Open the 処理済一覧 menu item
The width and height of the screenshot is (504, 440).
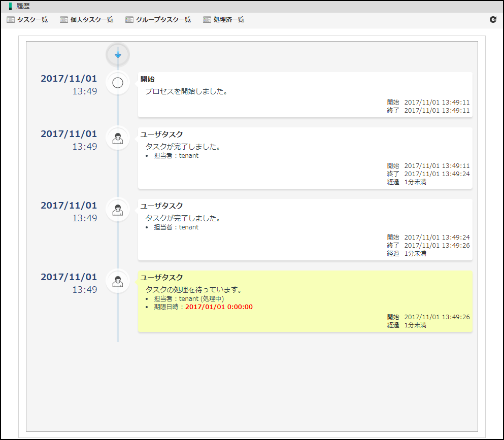[229, 20]
